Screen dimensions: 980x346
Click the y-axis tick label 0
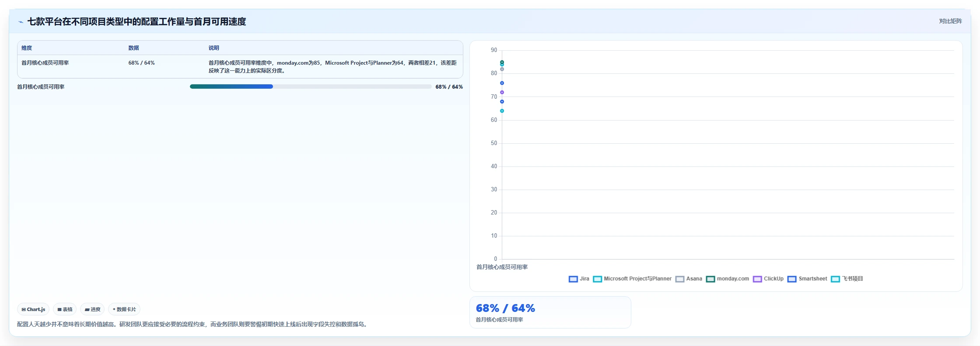496,259
